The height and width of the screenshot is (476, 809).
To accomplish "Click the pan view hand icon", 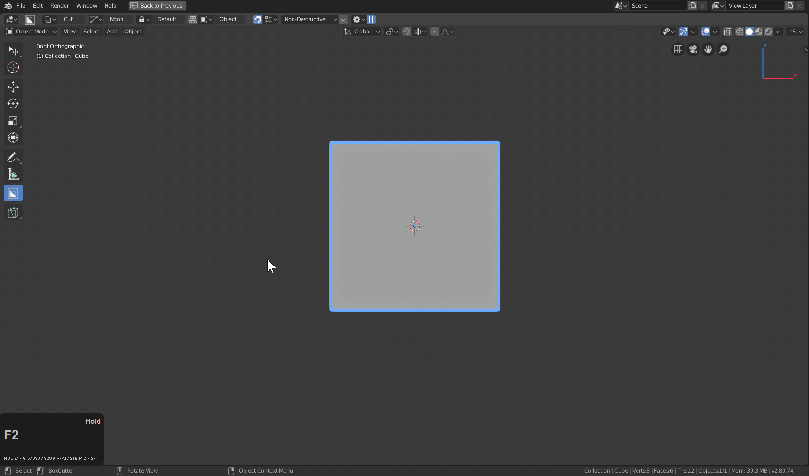I will point(707,49).
